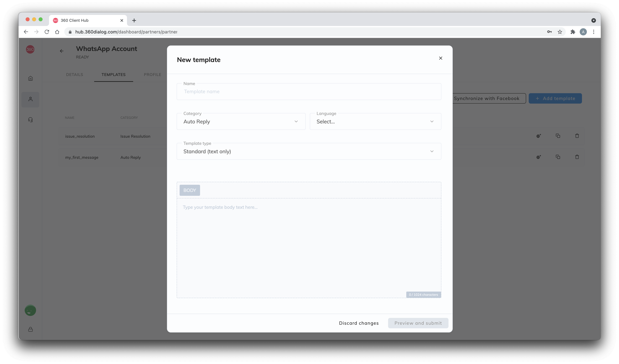Delete the issue_resolution template

pyautogui.click(x=577, y=136)
